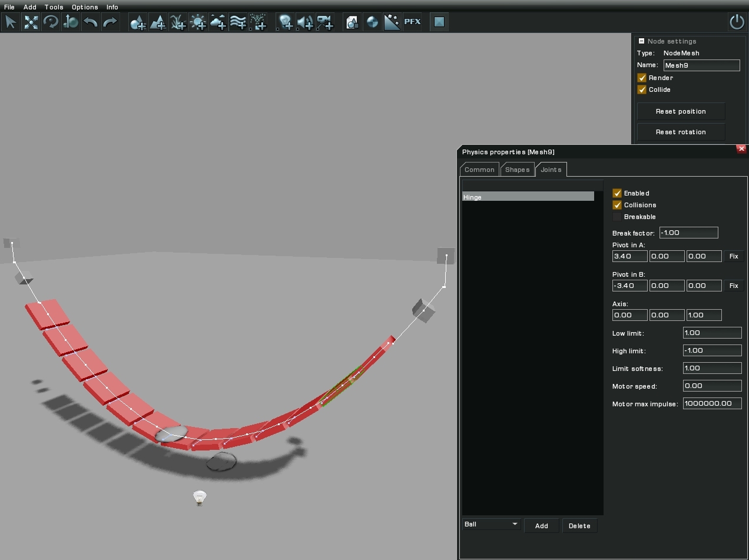Toggle Collisions for the hinge joint
The image size is (749, 560).
coord(617,205)
